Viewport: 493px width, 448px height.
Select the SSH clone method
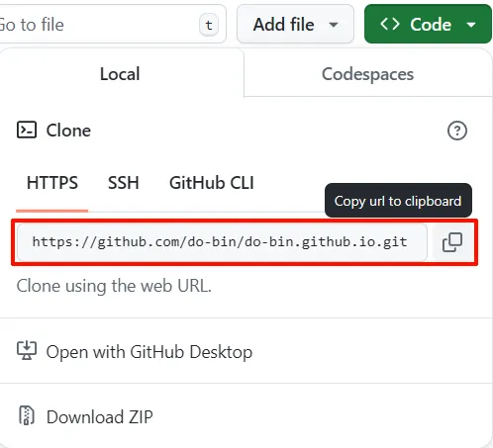point(124,183)
